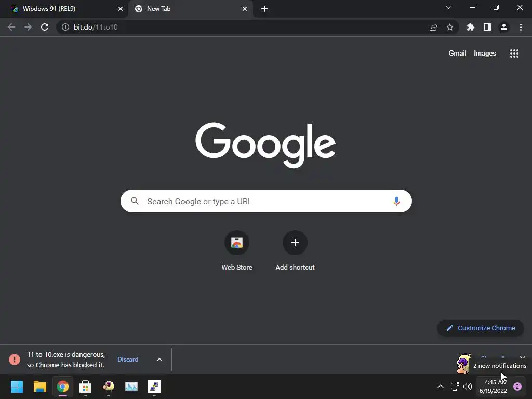Open the last white taskbar app icon
Image resolution: width=532 pixels, height=399 pixels.
coord(154,387)
